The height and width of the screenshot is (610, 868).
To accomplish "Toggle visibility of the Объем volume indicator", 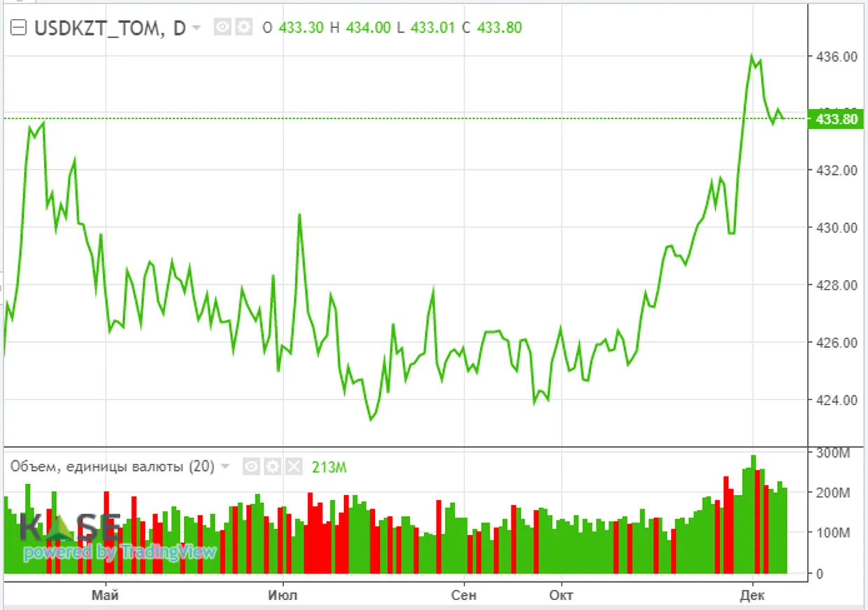I will [x=252, y=467].
